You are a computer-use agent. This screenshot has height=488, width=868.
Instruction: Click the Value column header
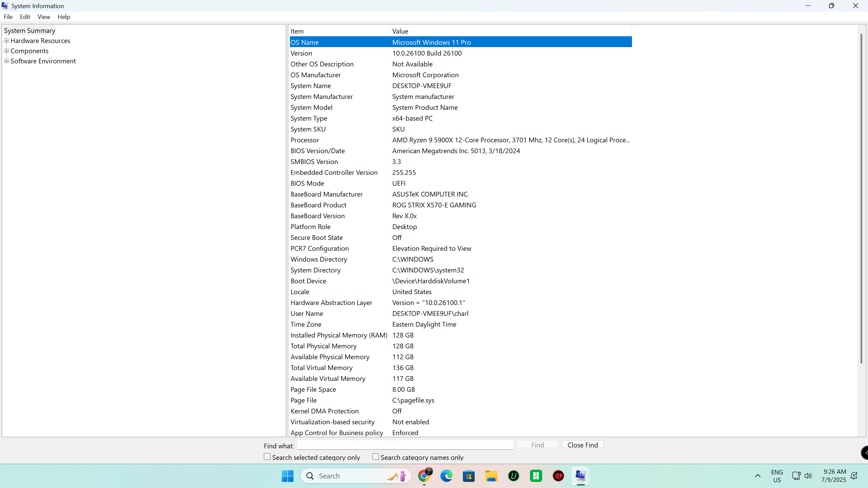pos(511,31)
